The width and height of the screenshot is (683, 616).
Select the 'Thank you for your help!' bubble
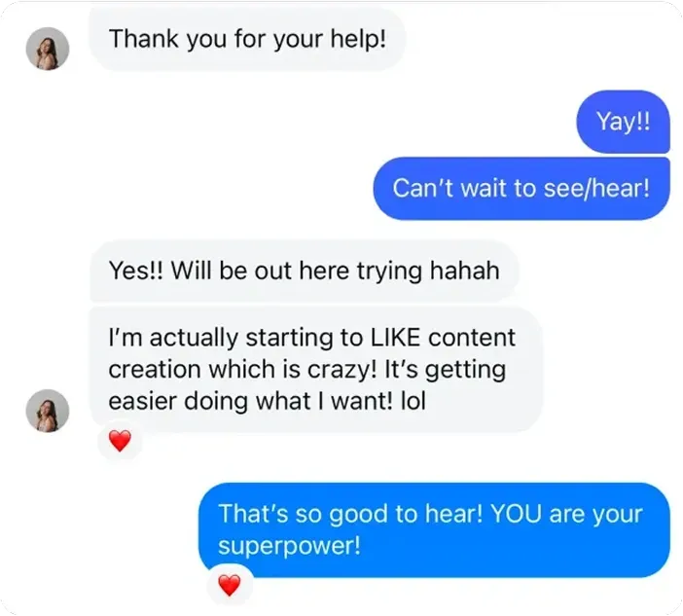tap(247, 39)
